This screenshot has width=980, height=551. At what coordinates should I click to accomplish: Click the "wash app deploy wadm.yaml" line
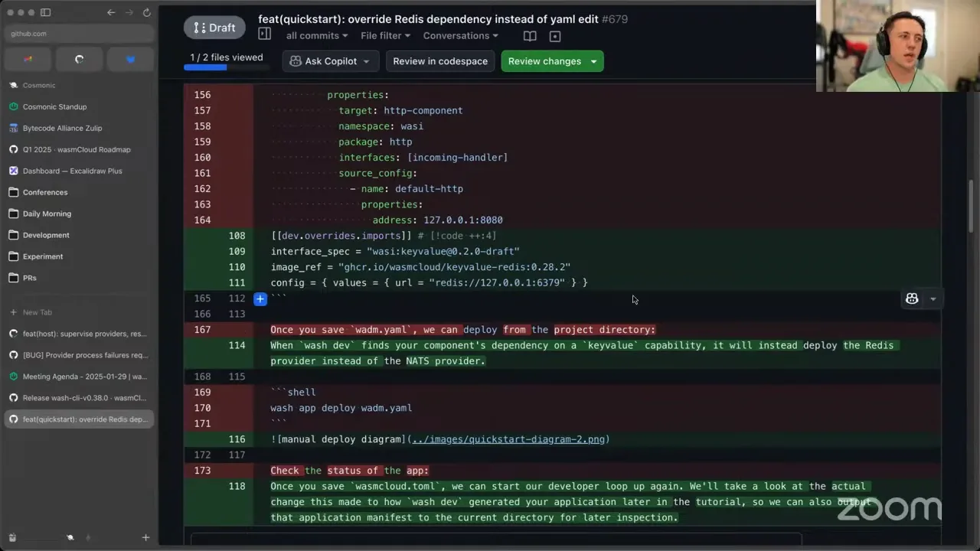(x=341, y=408)
